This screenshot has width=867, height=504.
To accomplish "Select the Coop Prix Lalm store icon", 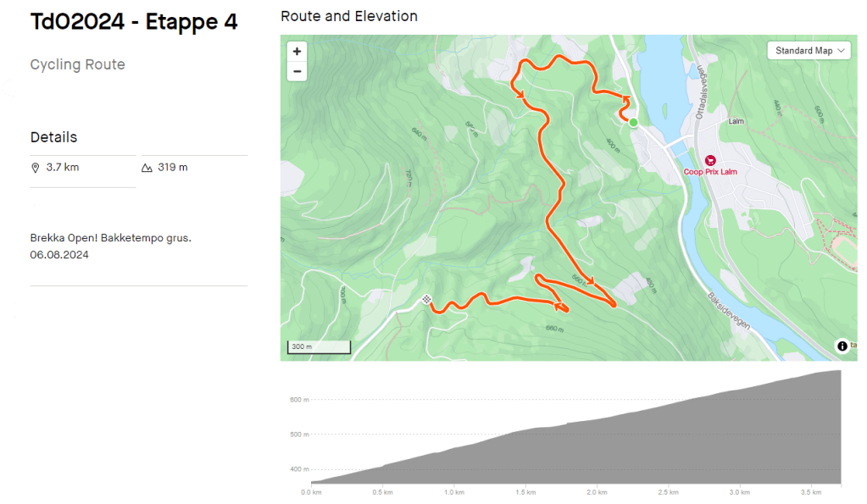I will click(x=710, y=160).
